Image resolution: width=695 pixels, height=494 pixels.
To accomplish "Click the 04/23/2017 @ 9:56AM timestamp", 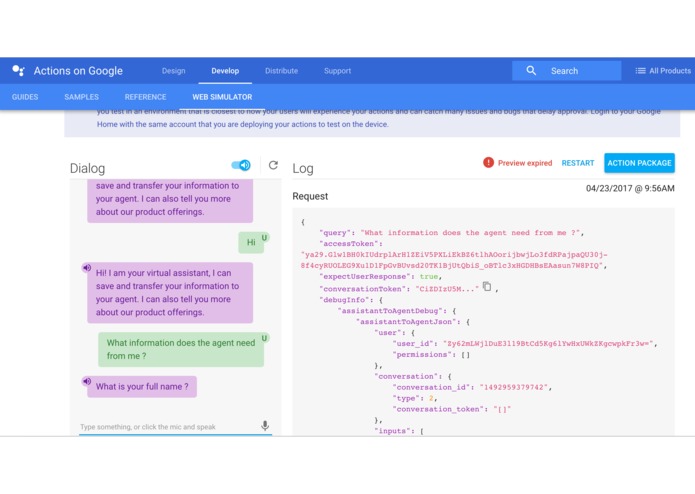I will coord(630,188).
